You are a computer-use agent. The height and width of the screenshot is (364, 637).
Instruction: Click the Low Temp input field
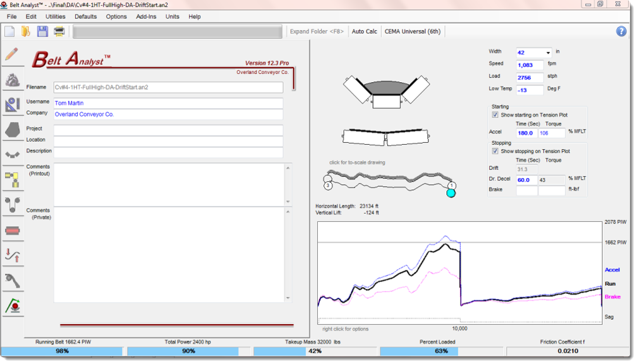530,90
